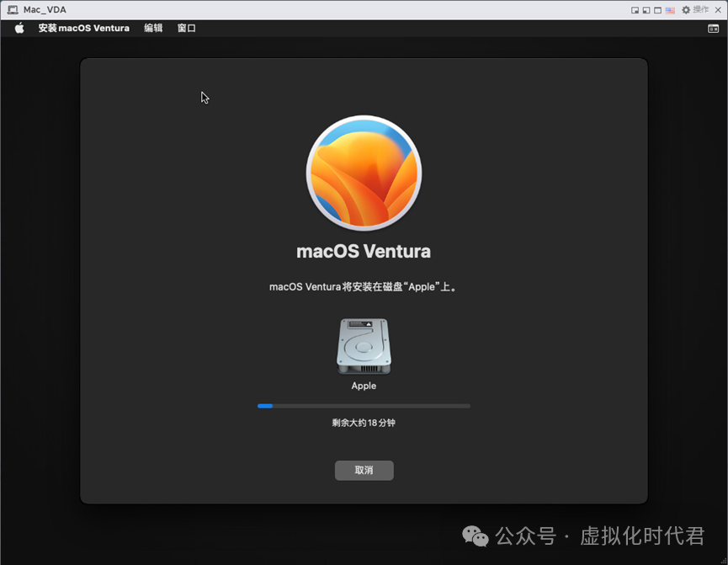The width and height of the screenshot is (728, 565).
Task: Open the Apple menu
Action: point(19,29)
